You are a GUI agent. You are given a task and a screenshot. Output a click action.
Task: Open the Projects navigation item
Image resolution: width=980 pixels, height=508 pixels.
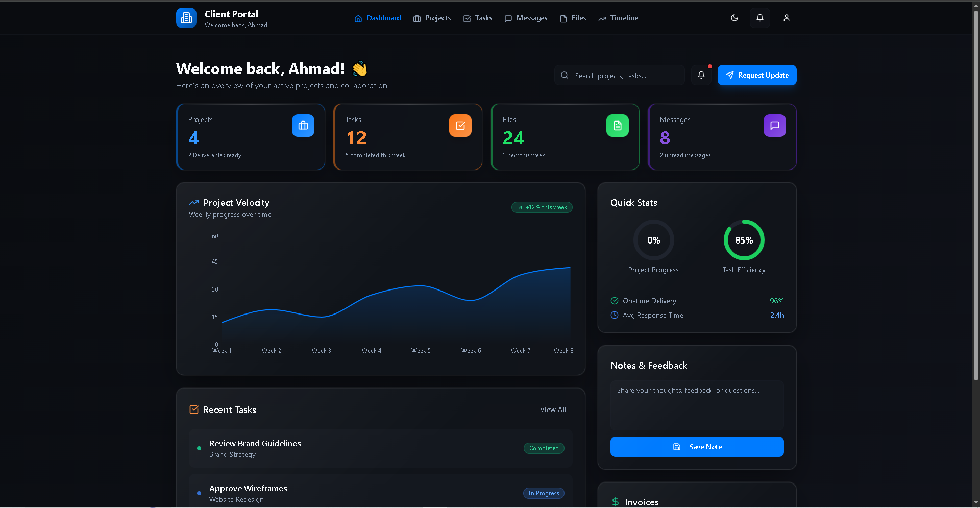pyautogui.click(x=432, y=18)
